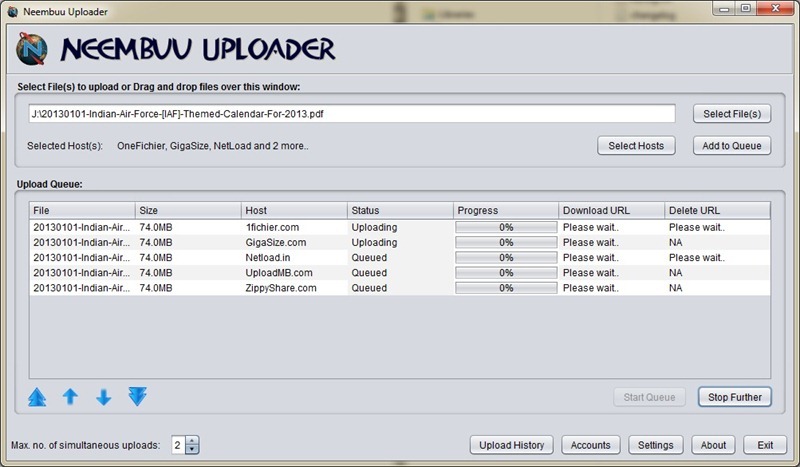Increase max simultaneous uploads with up arrow
This screenshot has width=800, height=467.
(x=192, y=441)
